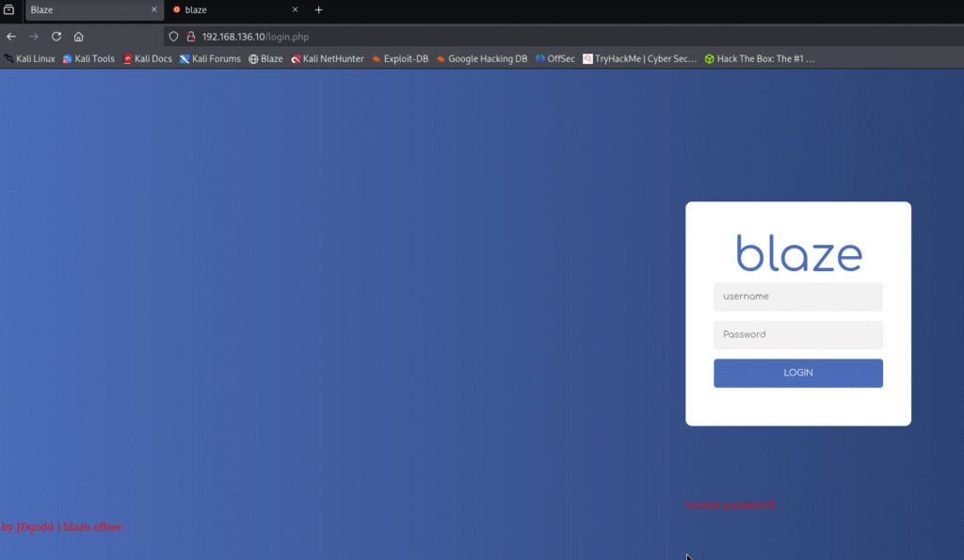The width and height of the screenshot is (964, 560).
Task: Click the shield tracking protection icon
Action: pos(173,37)
